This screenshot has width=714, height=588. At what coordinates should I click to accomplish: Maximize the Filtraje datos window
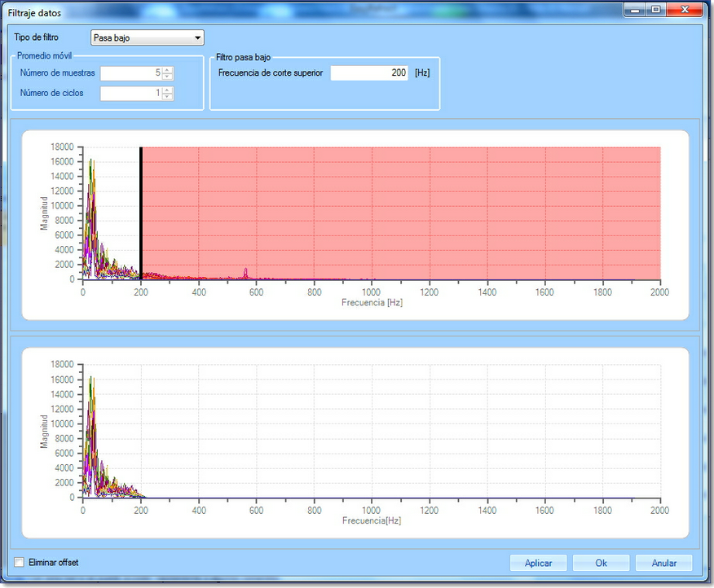(x=655, y=10)
